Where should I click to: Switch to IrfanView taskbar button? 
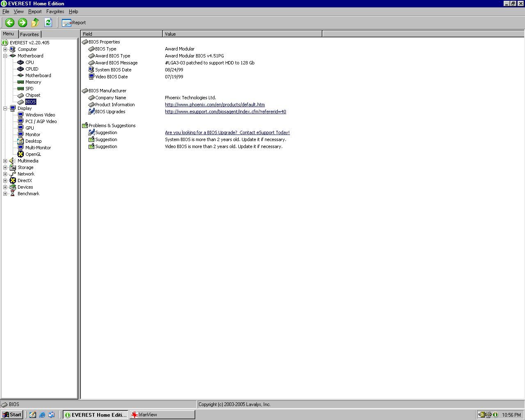coord(162,415)
